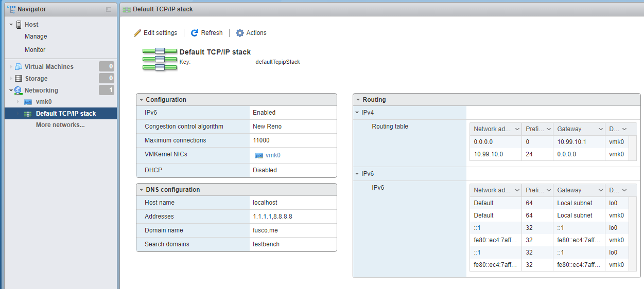The height and width of the screenshot is (289, 644).
Task: Click the Networking count badge 1
Action: pos(107,90)
